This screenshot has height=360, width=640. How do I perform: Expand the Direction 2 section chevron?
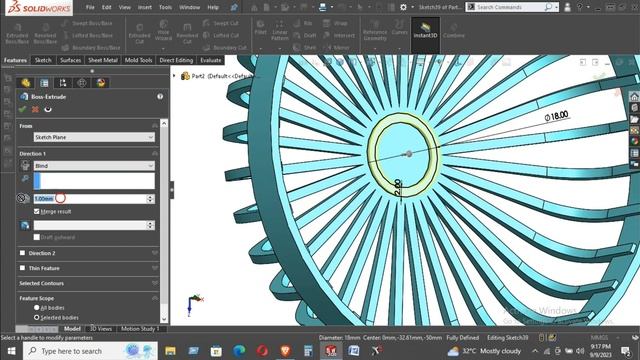(155, 253)
